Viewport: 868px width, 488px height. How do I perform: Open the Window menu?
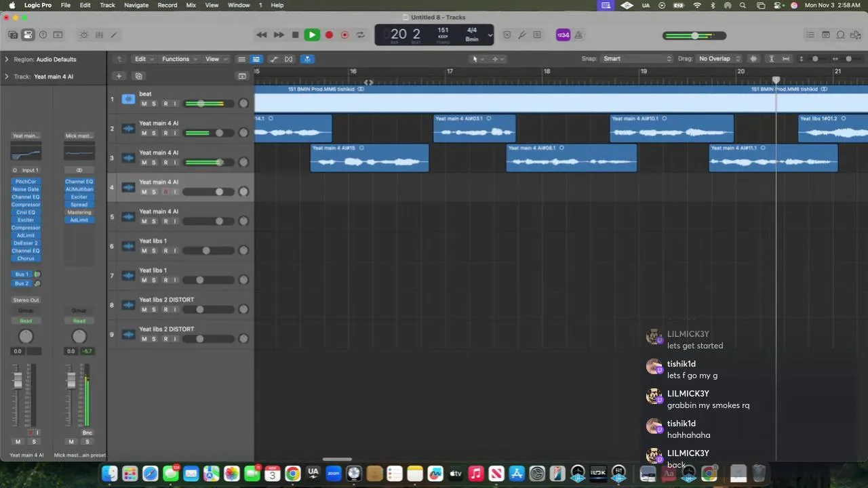coord(239,5)
